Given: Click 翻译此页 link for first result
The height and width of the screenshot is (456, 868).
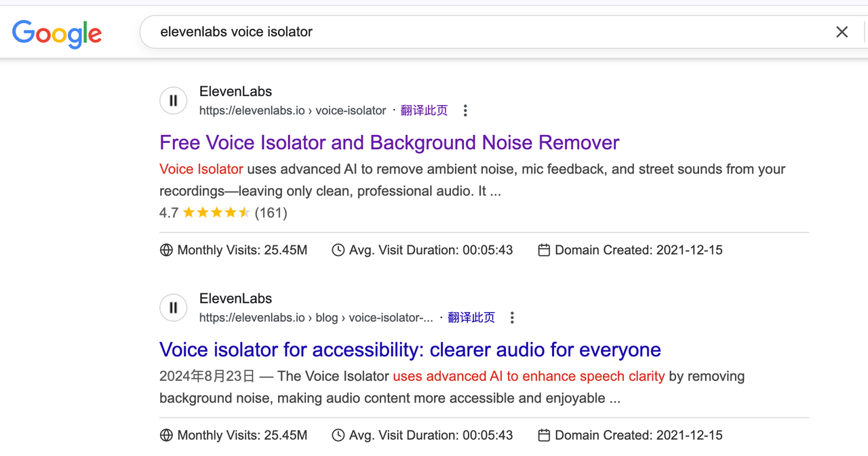Looking at the screenshot, I should pos(425,110).
